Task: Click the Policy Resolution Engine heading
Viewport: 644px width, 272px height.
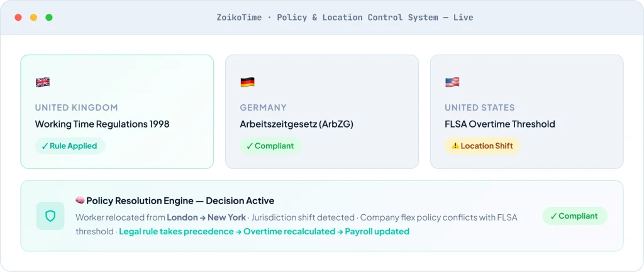Action: click(180, 201)
